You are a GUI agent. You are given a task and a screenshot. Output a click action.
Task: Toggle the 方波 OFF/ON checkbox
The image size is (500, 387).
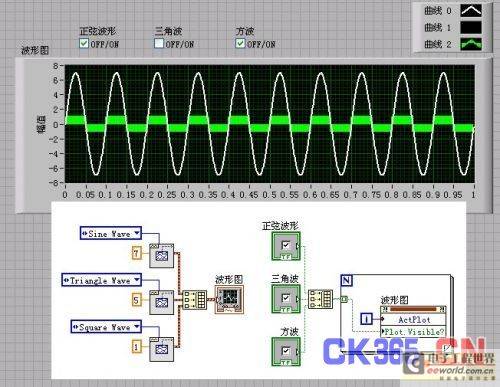click(x=240, y=44)
